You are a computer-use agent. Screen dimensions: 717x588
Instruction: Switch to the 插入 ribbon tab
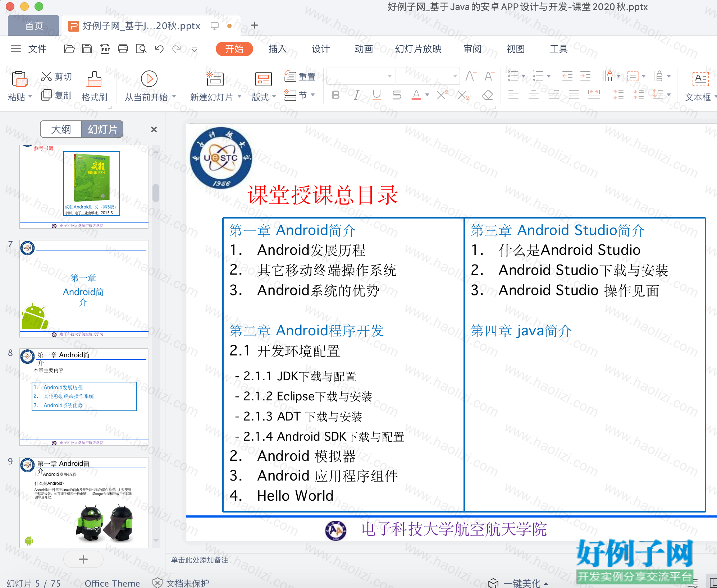[277, 49]
